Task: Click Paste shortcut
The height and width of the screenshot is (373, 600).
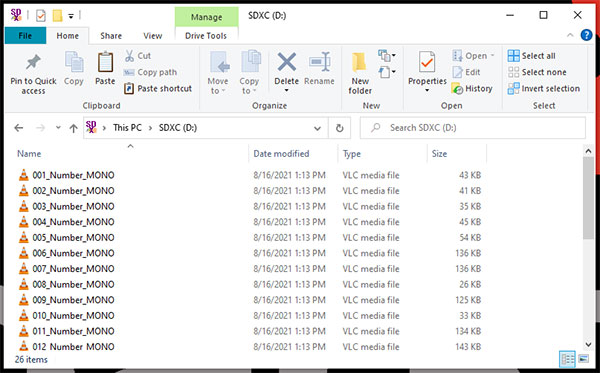Action: point(158,89)
